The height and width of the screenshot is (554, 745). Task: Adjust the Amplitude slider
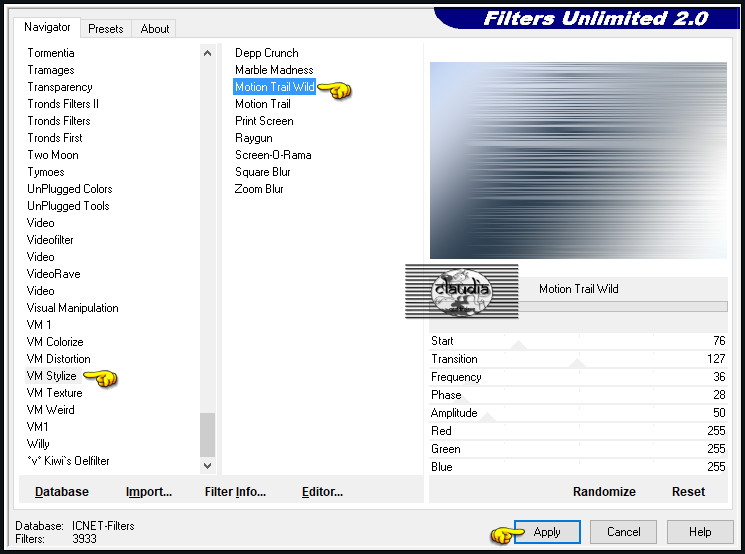pos(578,413)
